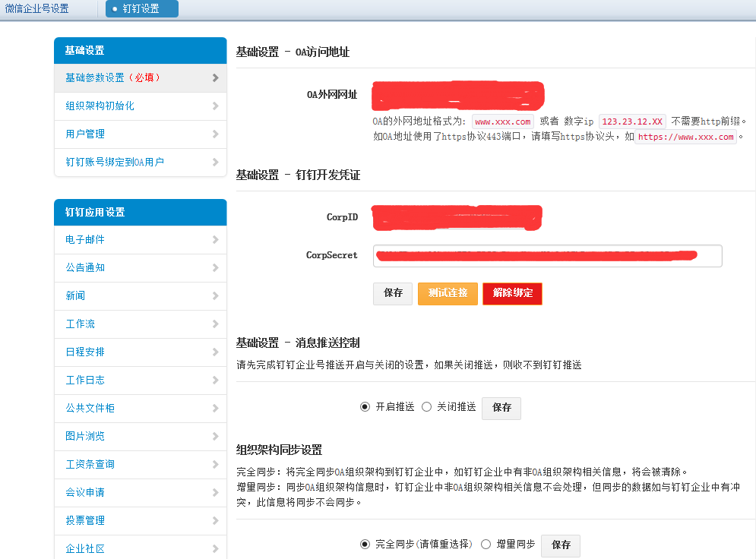Save the 消息推送控制 setting

point(501,408)
